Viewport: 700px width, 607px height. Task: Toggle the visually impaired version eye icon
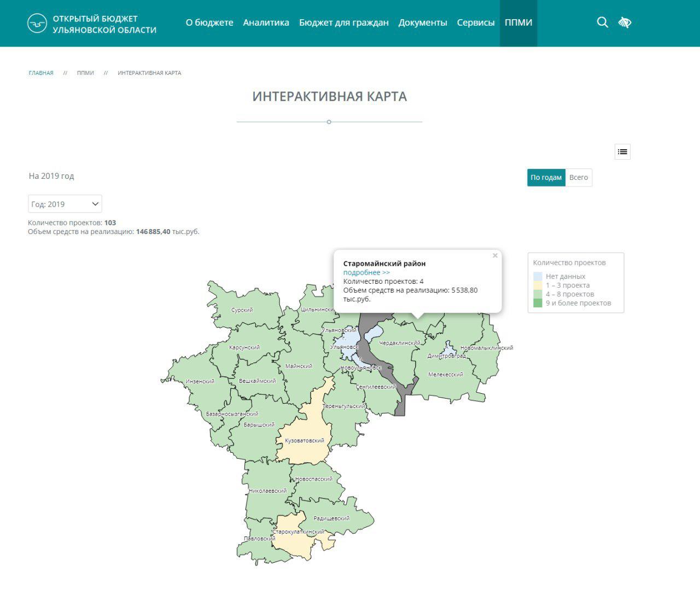(x=625, y=22)
